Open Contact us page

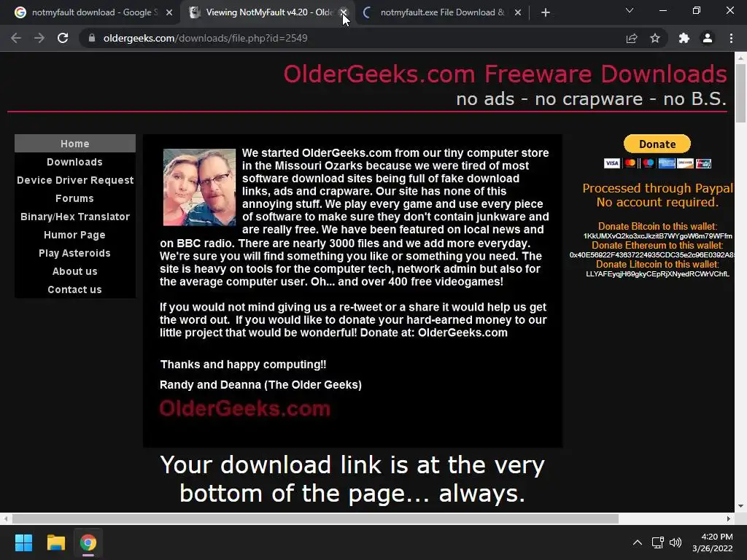75,289
